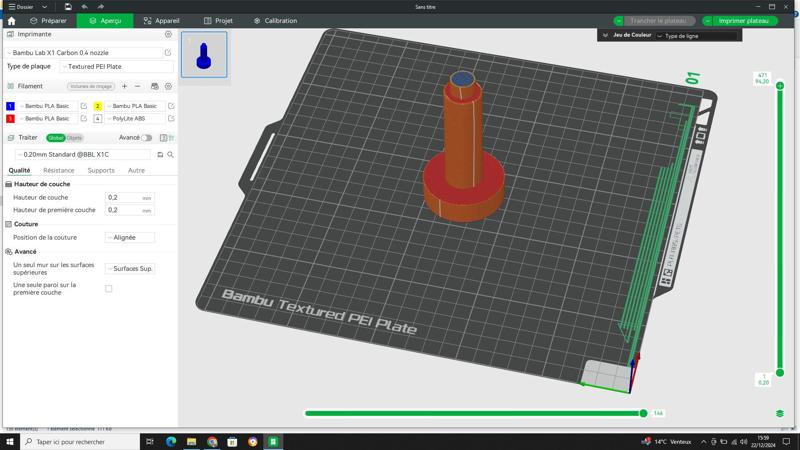Open the Surfaces Sup. dropdown
The height and width of the screenshot is (450, 800).
pyautogui.click(x=130, y=268)
